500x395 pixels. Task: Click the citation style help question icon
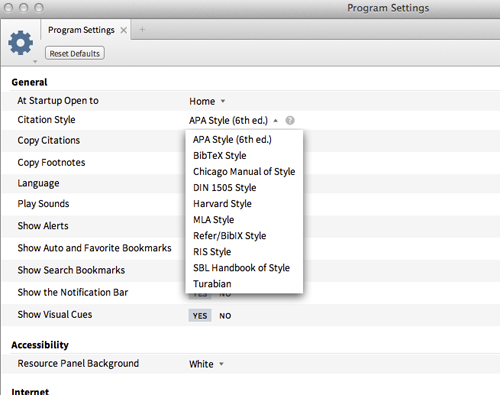[x=290, y=120]
